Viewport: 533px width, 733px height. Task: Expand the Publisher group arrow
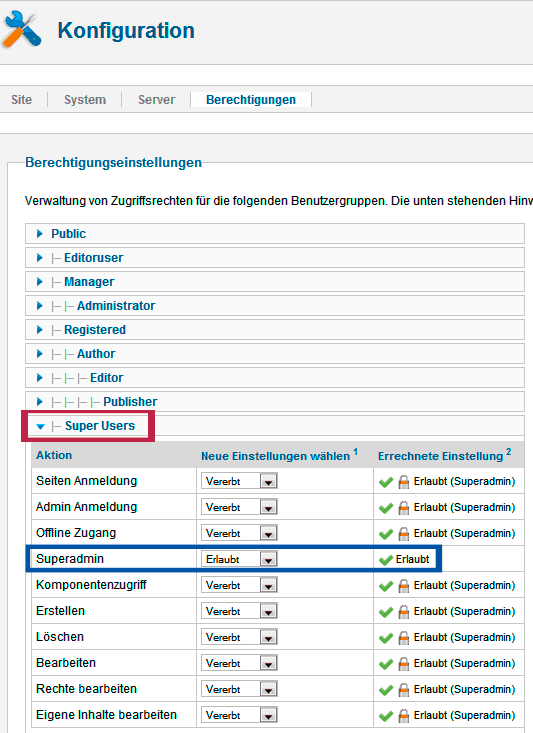[x=40, y=402]
